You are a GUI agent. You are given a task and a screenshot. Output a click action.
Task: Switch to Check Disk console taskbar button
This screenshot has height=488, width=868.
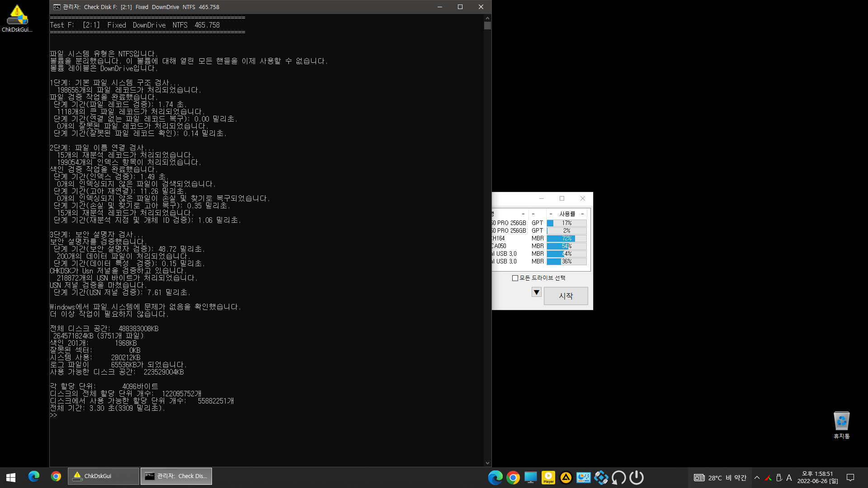(176, 476)
